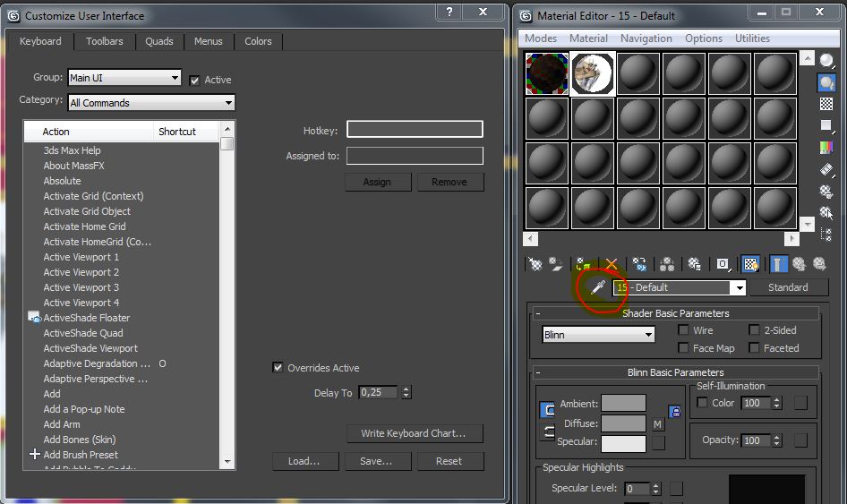The width and height of the screenshot is (847, 504).
Task: Click the Sample UV Tiling icon
Action: click(x=826, y=126)
